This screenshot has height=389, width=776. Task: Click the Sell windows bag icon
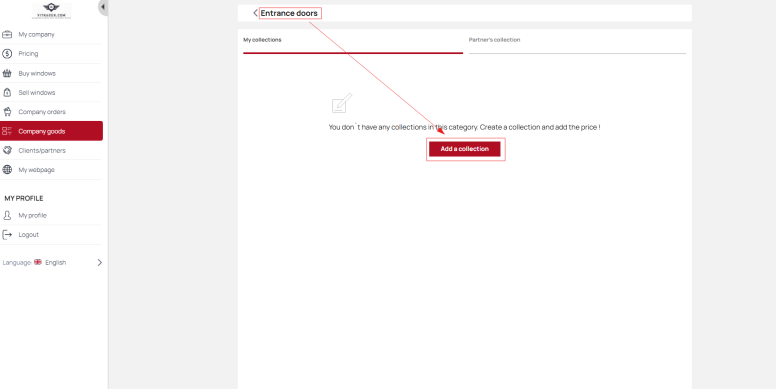(7, 93)
